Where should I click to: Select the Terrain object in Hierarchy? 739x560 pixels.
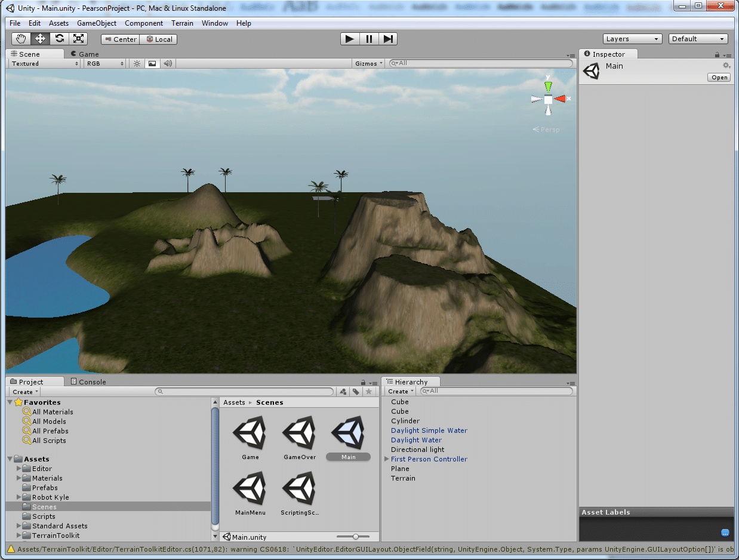coord(403,478)
